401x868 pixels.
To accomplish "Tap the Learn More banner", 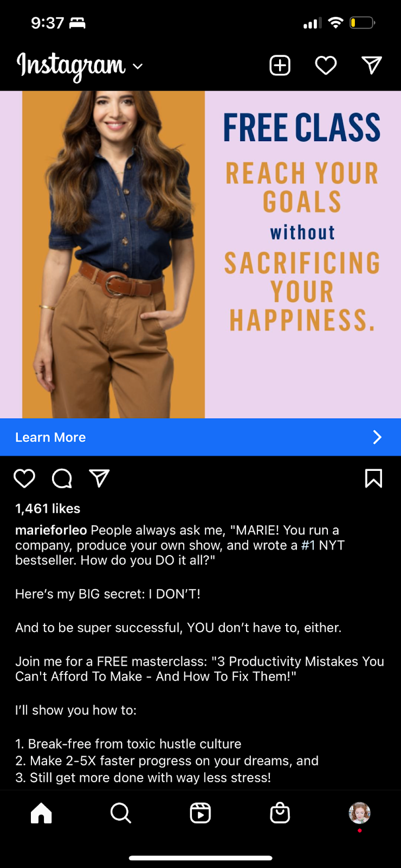I will [200, 437].
